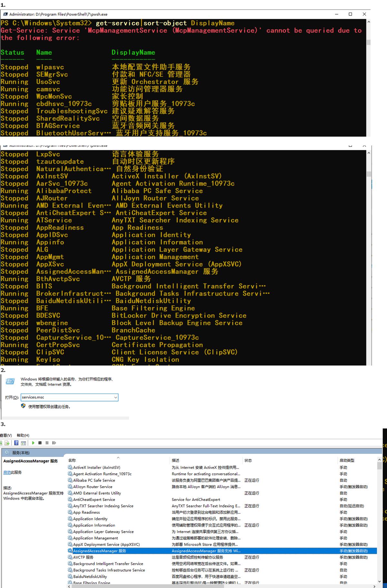Click the Stop Service square icon
Viewport: 387px width, 588px height.
pos(40,443)
